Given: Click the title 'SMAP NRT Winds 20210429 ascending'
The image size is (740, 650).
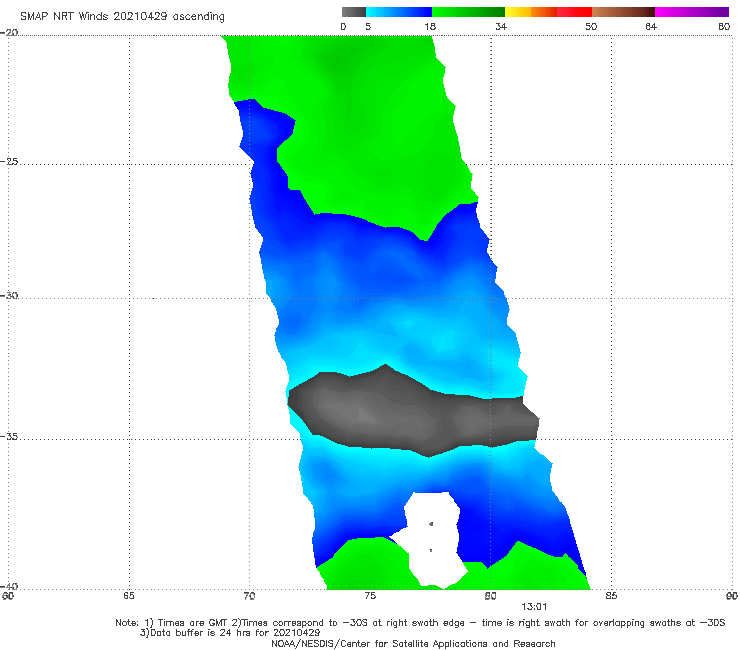Looking at the screenshot, I should 122,16.
